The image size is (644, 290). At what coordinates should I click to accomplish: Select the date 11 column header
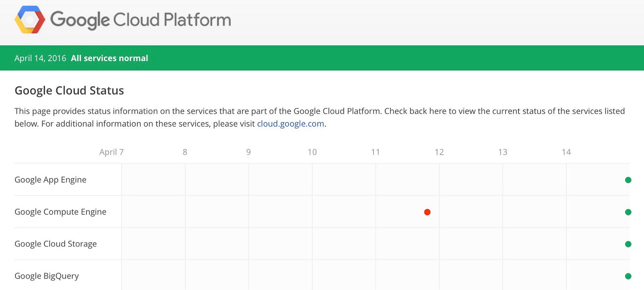coord(376,152)
